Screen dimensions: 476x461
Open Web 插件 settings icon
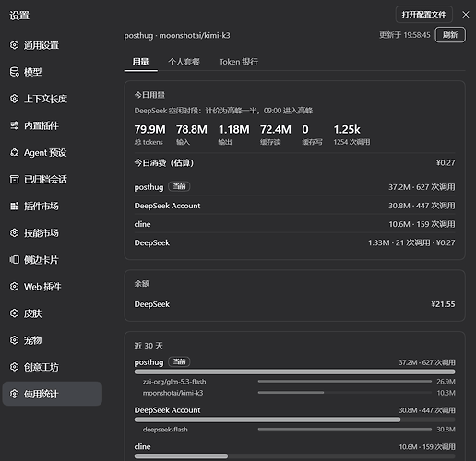click(x=14, y=287)
